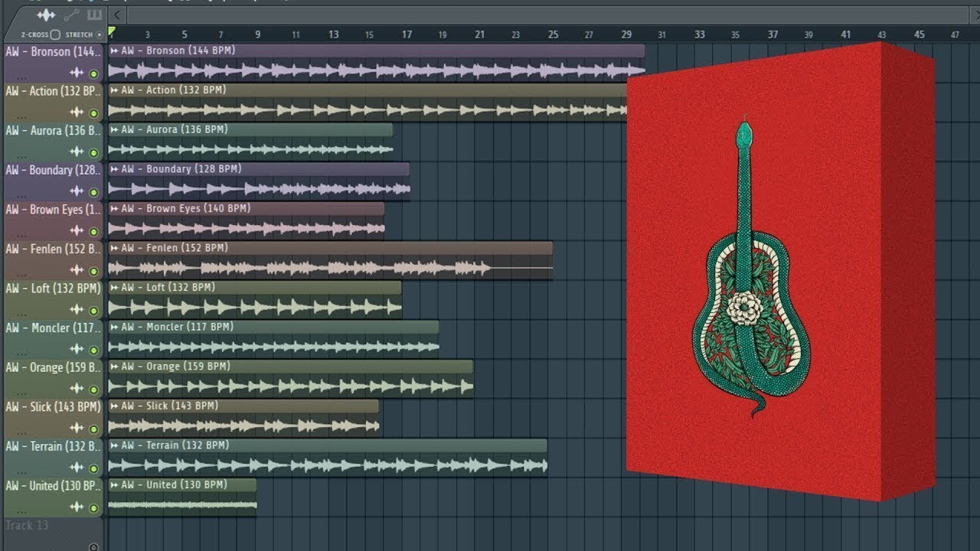Select the 'AW - Terrain (132 BPM)' clip title
980x551 pixels.
pos(174,445)
